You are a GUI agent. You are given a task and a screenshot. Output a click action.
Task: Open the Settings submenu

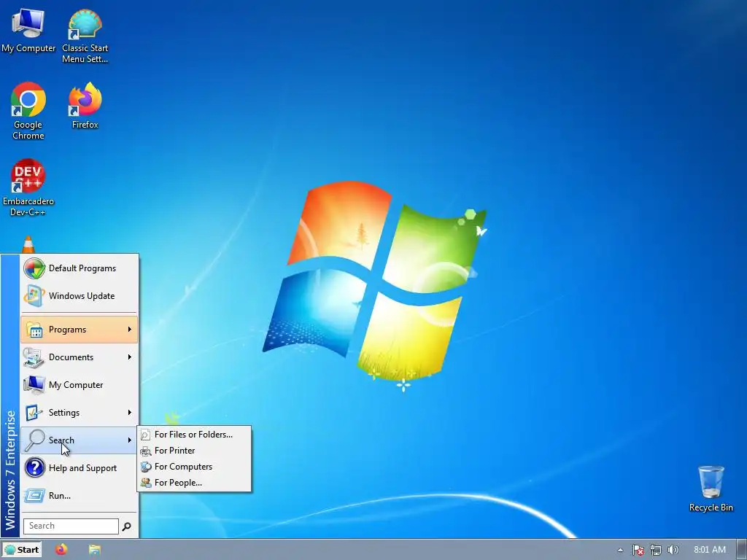click(79, 413)
